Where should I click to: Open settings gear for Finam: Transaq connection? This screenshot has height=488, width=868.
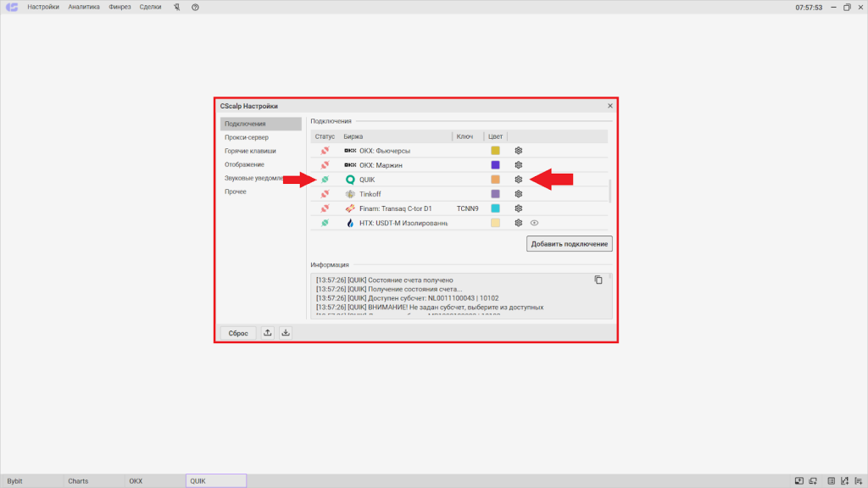coord(518,208)
